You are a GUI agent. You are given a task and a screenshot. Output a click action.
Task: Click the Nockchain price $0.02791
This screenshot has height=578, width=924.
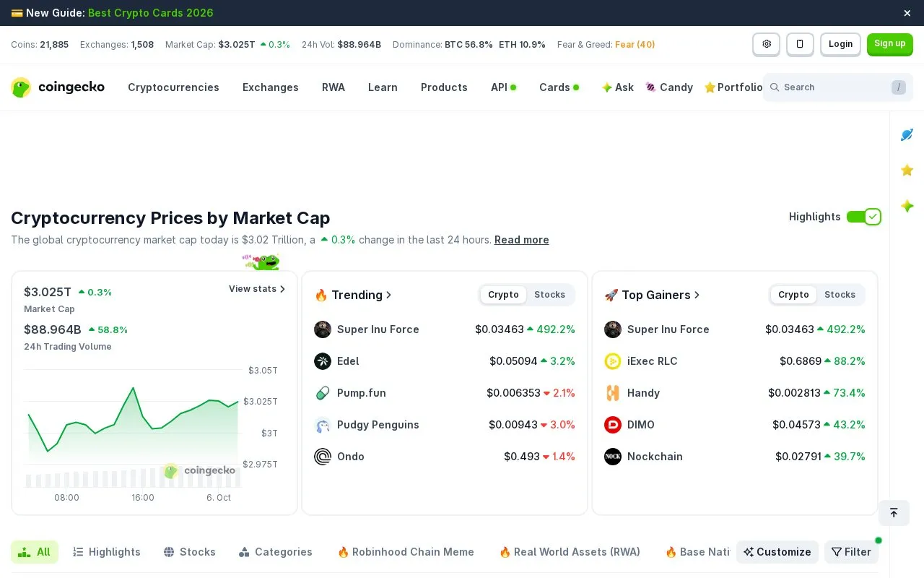798,457
